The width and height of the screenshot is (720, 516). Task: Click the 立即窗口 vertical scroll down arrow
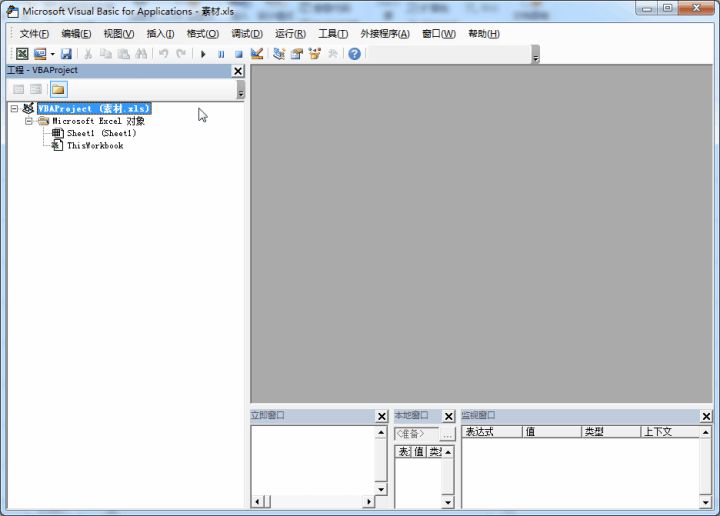[381, 489]
